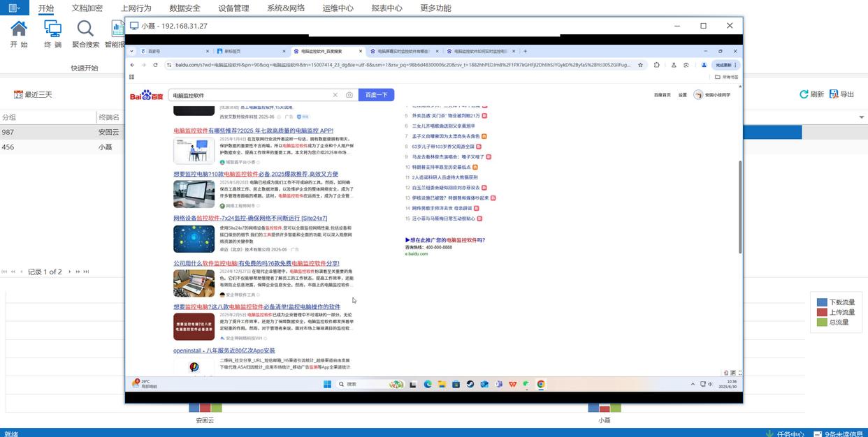Switch to the 数据安全 ribbon tab
Screen dimensions: 868x437
click(185, 8)
